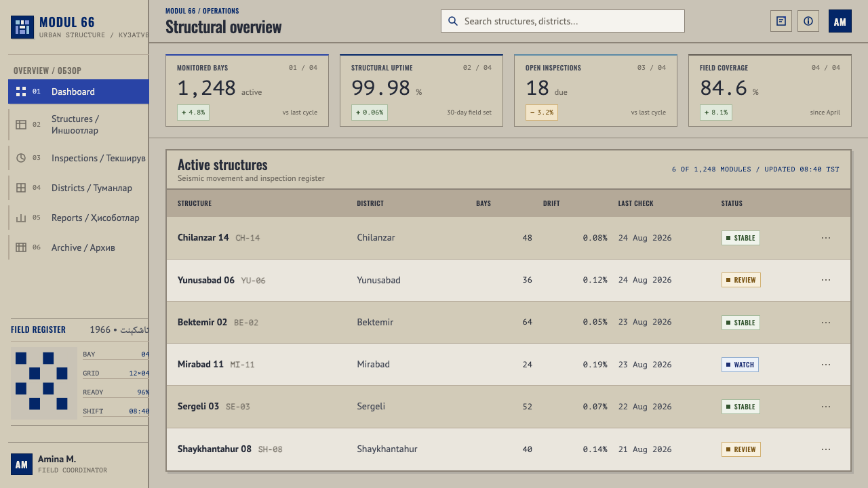Open row actions for Sergeli 03
The height and width of the screenshot is (488, 868).
825,407
